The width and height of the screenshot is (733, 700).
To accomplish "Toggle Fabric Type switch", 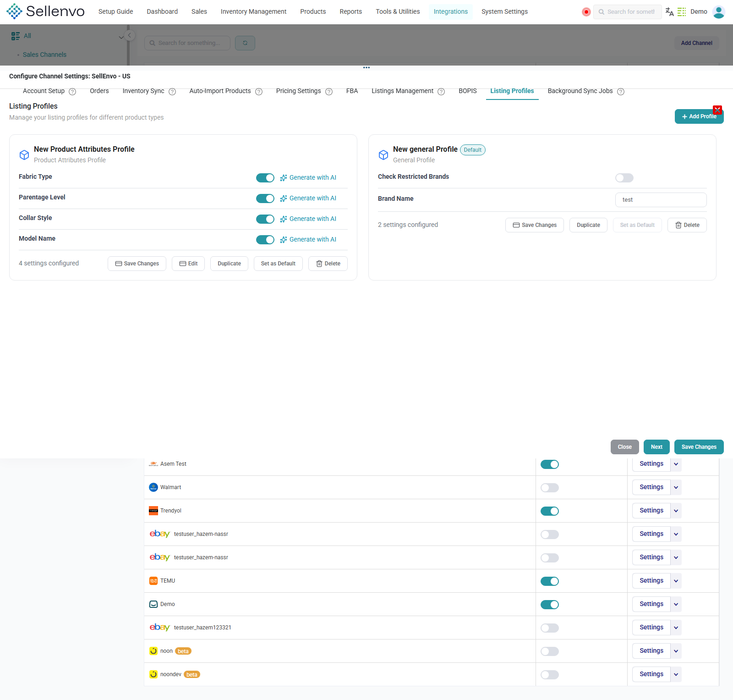I will (265, 178).
